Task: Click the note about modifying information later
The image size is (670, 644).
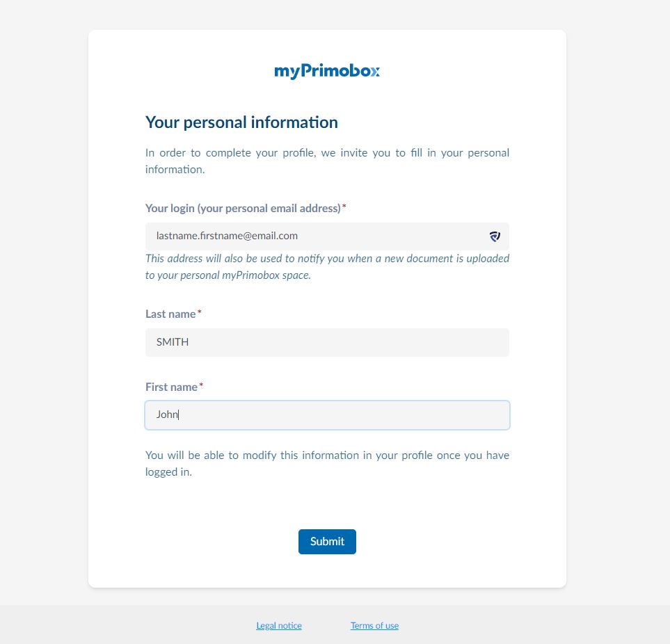Action: tap(327, 463)
